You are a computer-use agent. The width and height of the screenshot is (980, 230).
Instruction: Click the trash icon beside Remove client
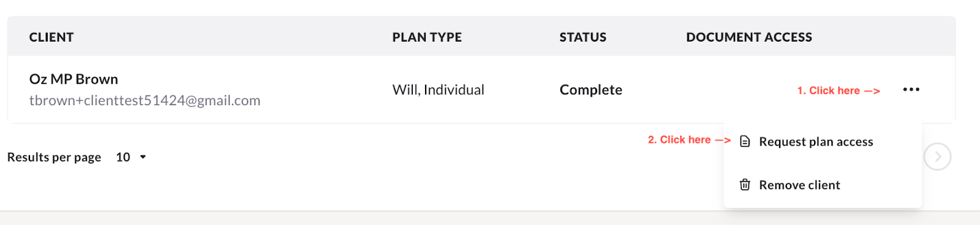click(x=745, y=185)
